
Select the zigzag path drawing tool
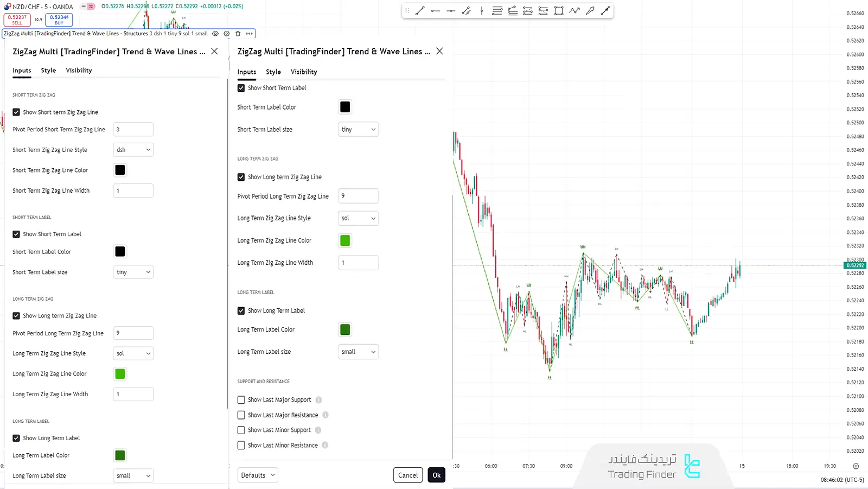click(x=575, y=11)
